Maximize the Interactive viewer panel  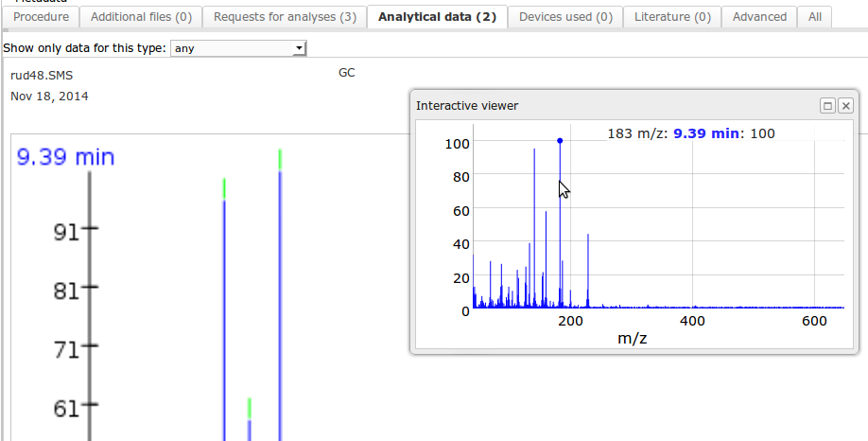click(827, 106)
